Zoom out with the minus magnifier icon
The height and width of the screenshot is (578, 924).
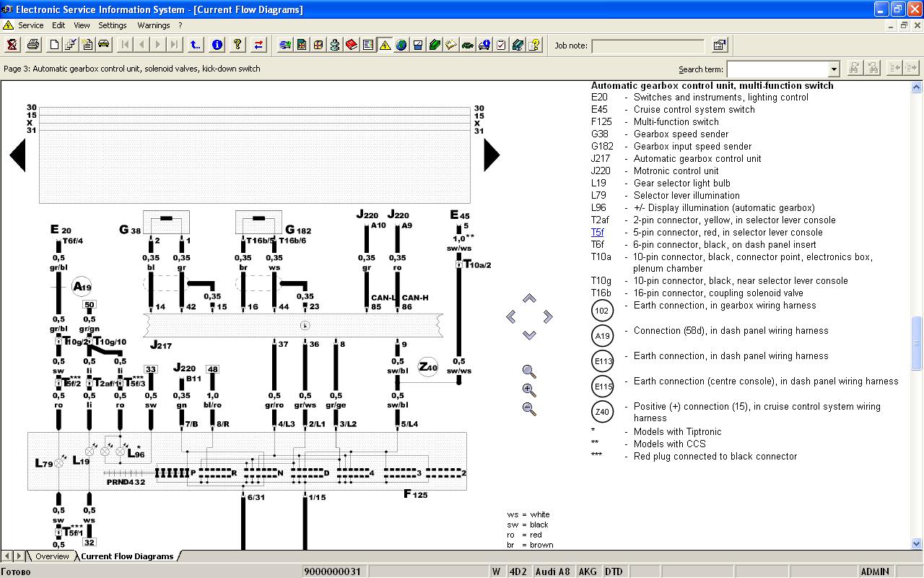(529, 409)
